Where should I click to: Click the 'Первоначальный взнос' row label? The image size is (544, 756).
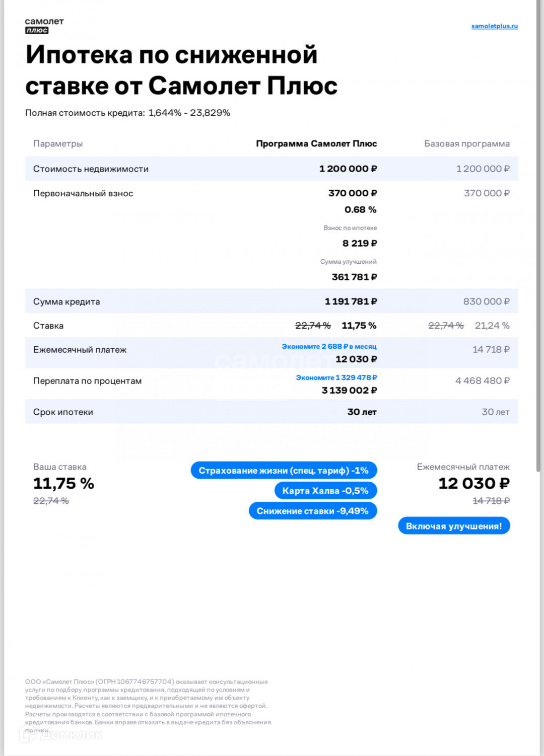[x=83, y=193]
